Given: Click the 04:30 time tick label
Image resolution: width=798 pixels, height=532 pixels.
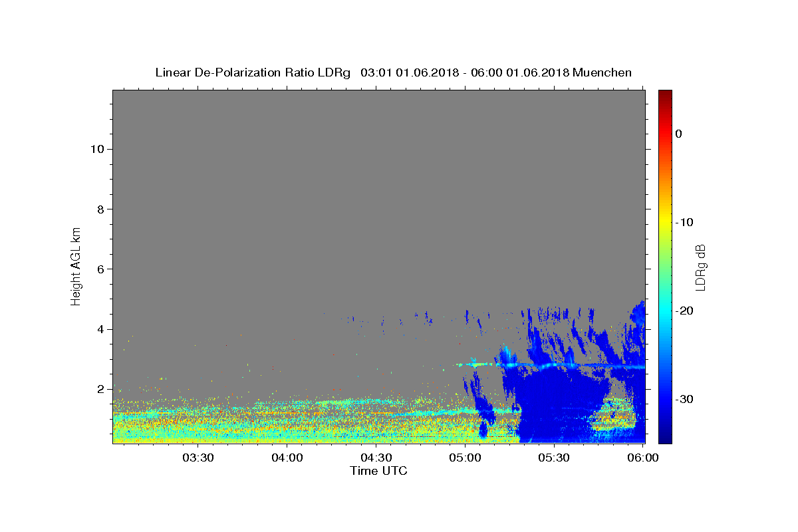Looking at the screenshot, I should tap(376, 458).
